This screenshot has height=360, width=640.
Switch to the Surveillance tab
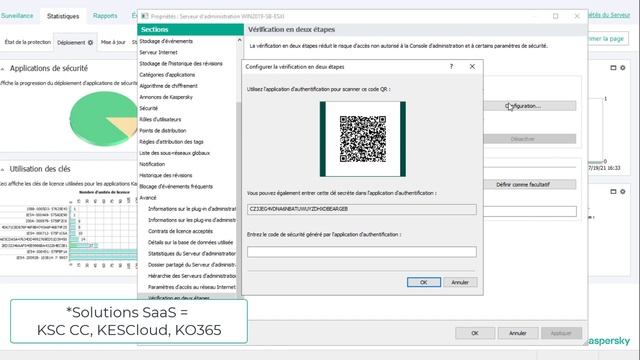point(17,16)
